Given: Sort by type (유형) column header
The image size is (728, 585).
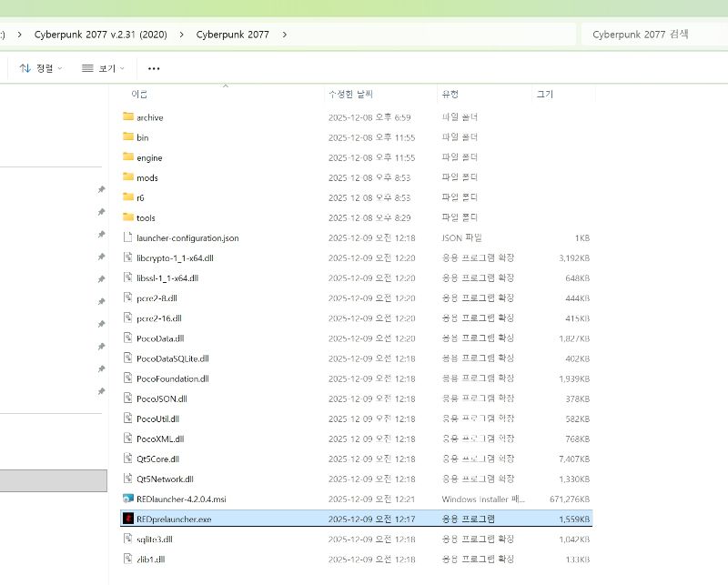Looking at the screenshot, I should pyautogui.click(x=450, y=95).
